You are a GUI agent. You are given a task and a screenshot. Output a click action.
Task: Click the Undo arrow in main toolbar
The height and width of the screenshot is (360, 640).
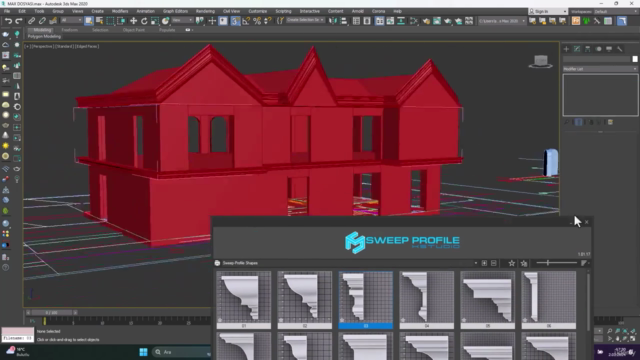click(x=8, y=21)
